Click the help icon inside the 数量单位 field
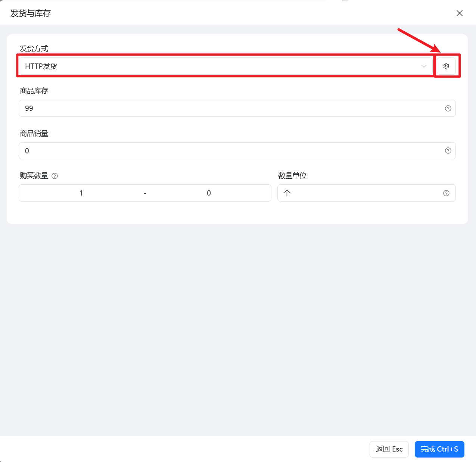The width and height of the screenshot is (476, 462). coord(446,193)
